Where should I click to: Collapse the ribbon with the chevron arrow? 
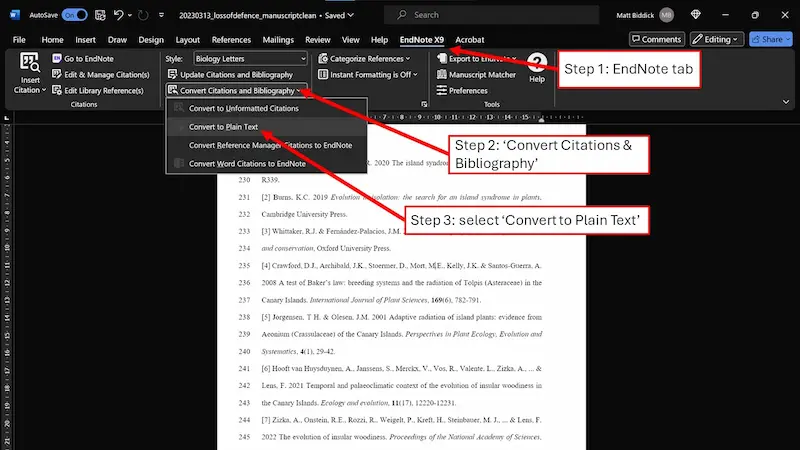(x=786, y=102)
